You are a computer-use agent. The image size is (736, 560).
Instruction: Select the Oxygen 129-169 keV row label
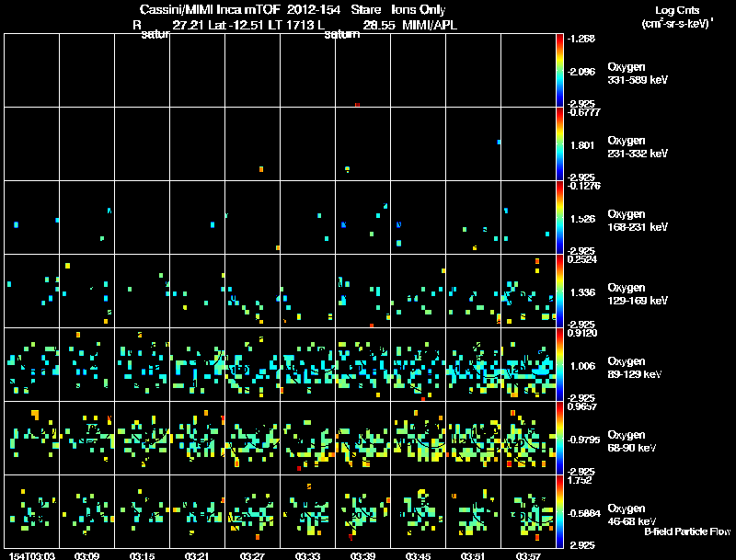pyautogui.click(x=638, y=294)
